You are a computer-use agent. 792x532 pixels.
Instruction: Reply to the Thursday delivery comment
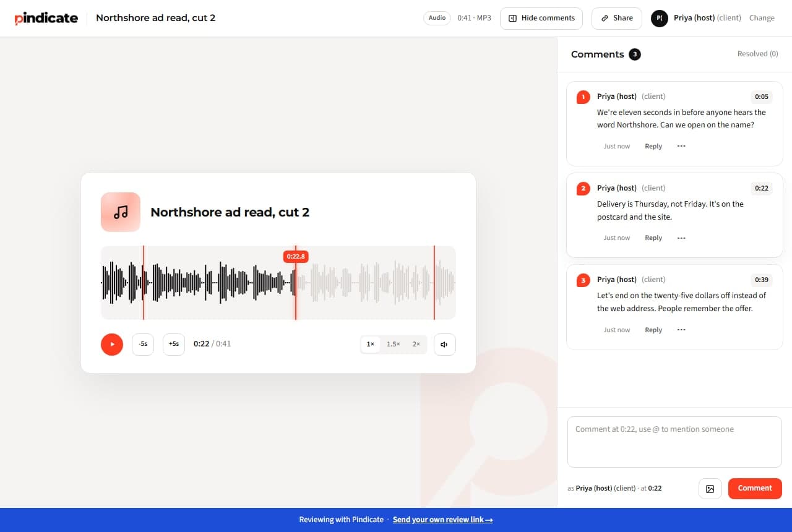pos(653,238)
